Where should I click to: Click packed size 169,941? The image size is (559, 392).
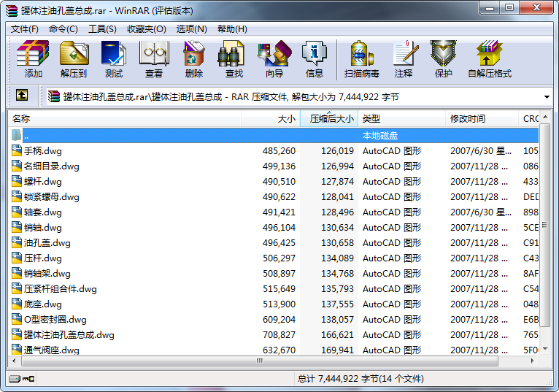[x=337, y=350]
